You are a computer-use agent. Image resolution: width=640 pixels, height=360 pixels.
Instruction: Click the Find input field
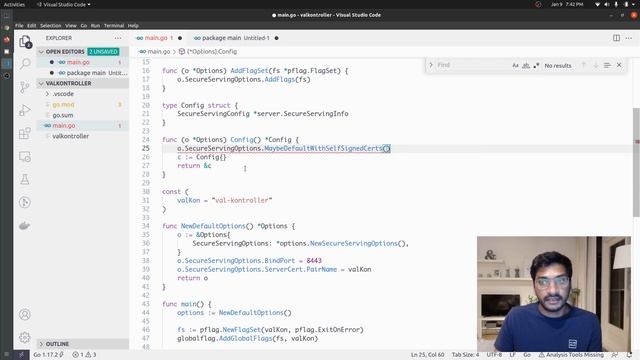tap(473, 65)
